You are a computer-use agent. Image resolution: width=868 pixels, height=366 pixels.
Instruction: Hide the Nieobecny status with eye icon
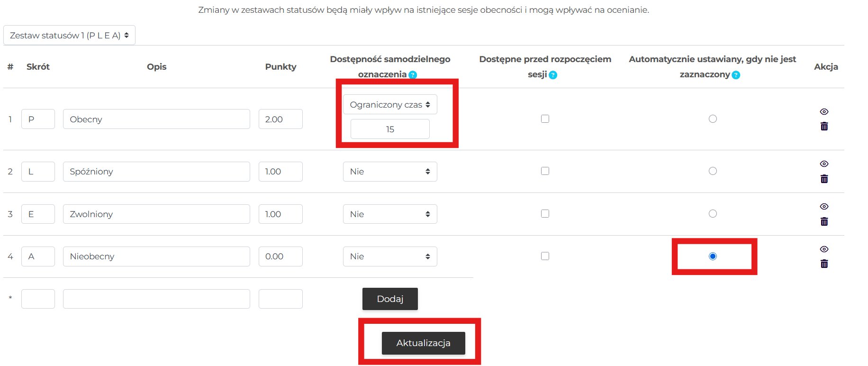pos(824,249)
